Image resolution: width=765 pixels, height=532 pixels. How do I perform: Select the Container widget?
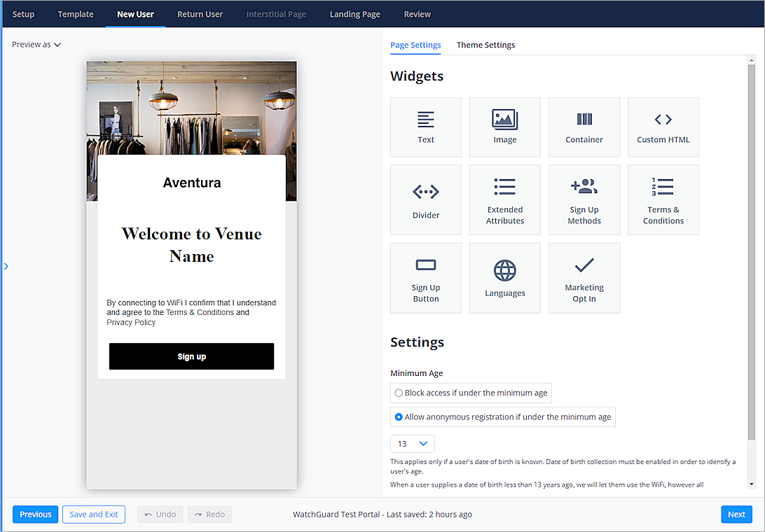point(584,127)
